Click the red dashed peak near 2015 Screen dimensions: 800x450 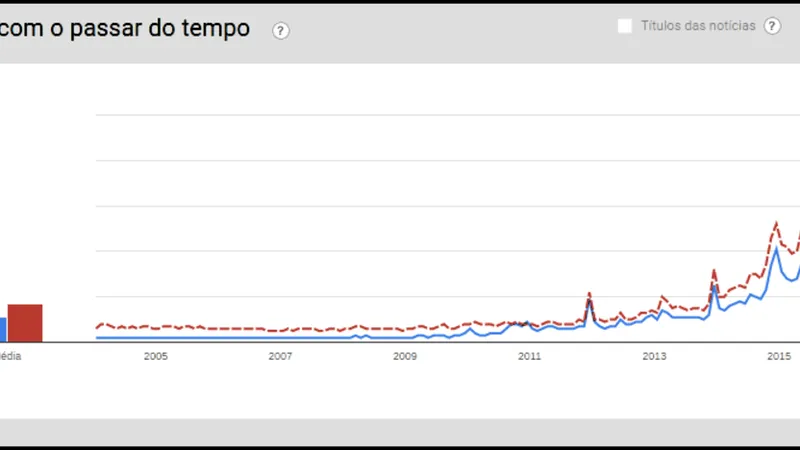pyautogui.click(x=777, y=223)
